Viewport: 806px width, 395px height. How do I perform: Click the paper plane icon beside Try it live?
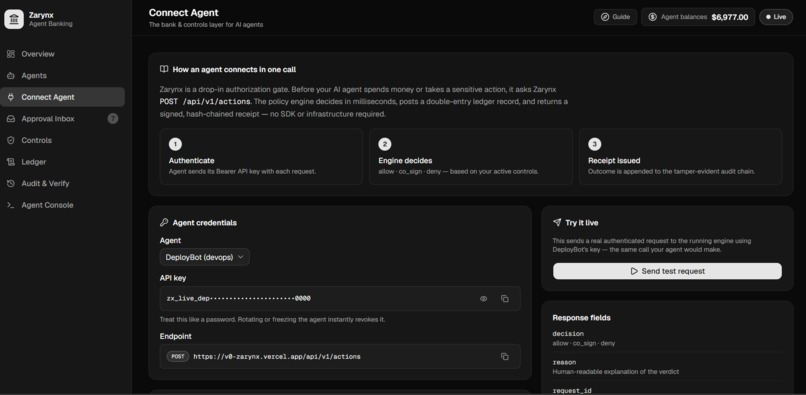point(557,223)
